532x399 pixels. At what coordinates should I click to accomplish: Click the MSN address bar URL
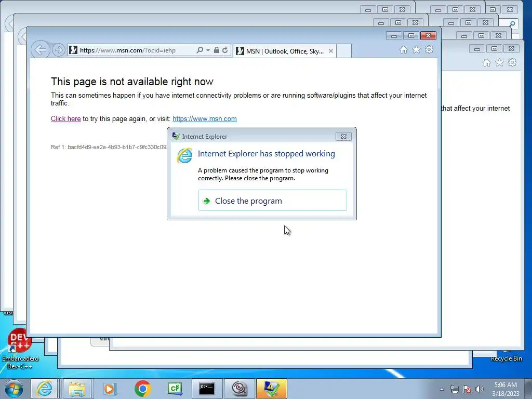[x=128, y=50]
